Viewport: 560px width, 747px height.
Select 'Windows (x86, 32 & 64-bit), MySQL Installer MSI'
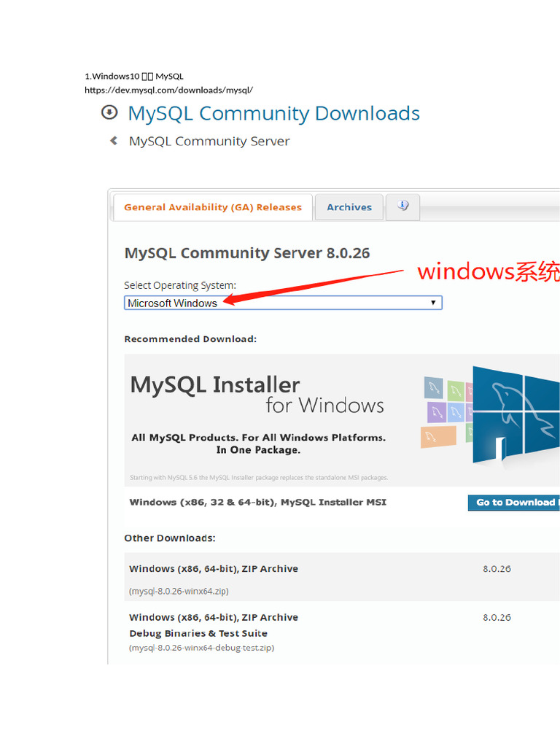[257, 502]
